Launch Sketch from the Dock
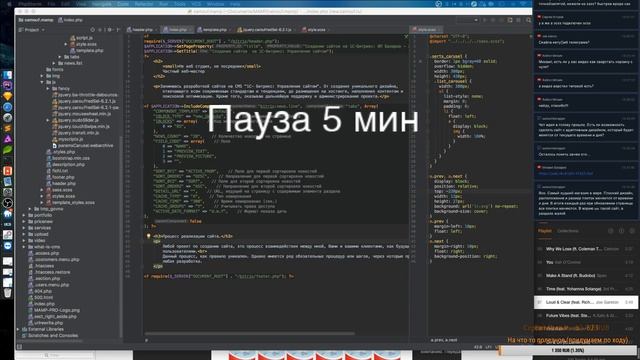 click(7, 96)
